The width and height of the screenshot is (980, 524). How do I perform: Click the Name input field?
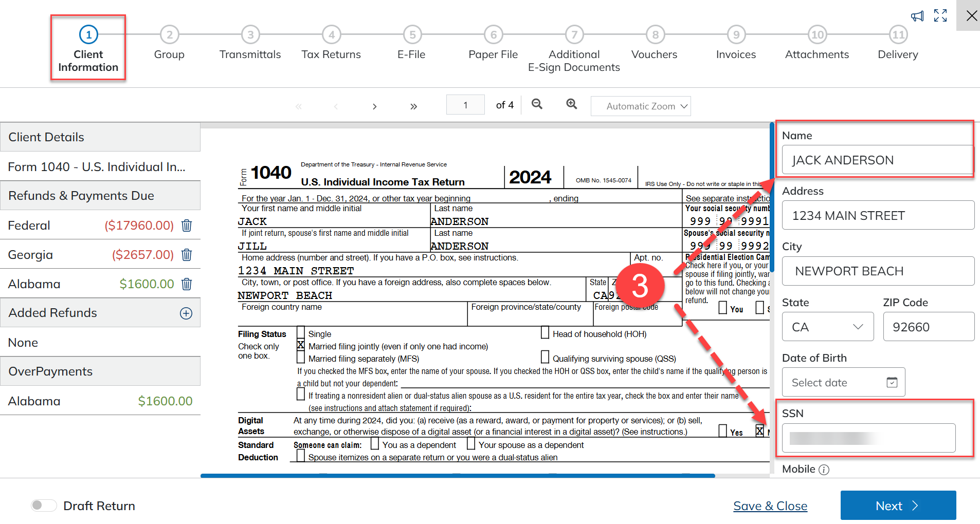pos(877,160)
